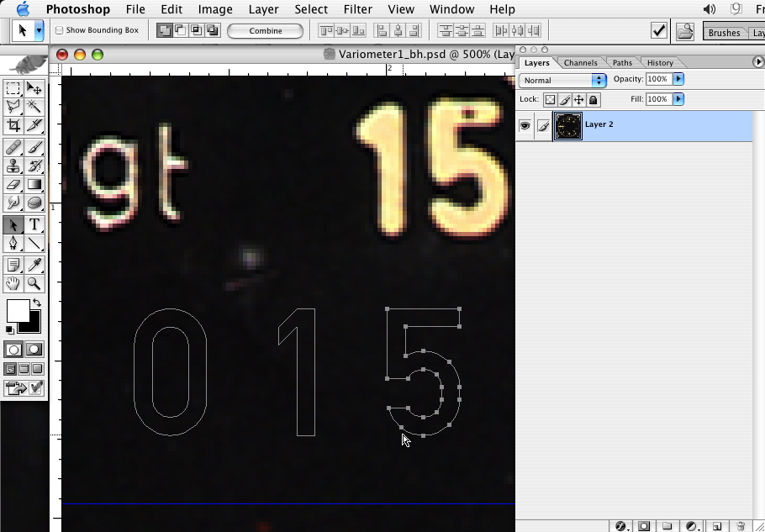This screenshot has height=532, width=765.
Task: Commit path with the checkmark button
Action: [x=659, y=30]
